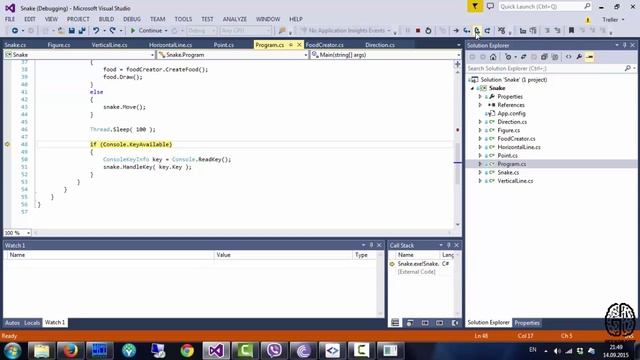The height and width of the screenshot is (360, 640).
Task: Click the Step Into debug icon
Action: point(466,31)
